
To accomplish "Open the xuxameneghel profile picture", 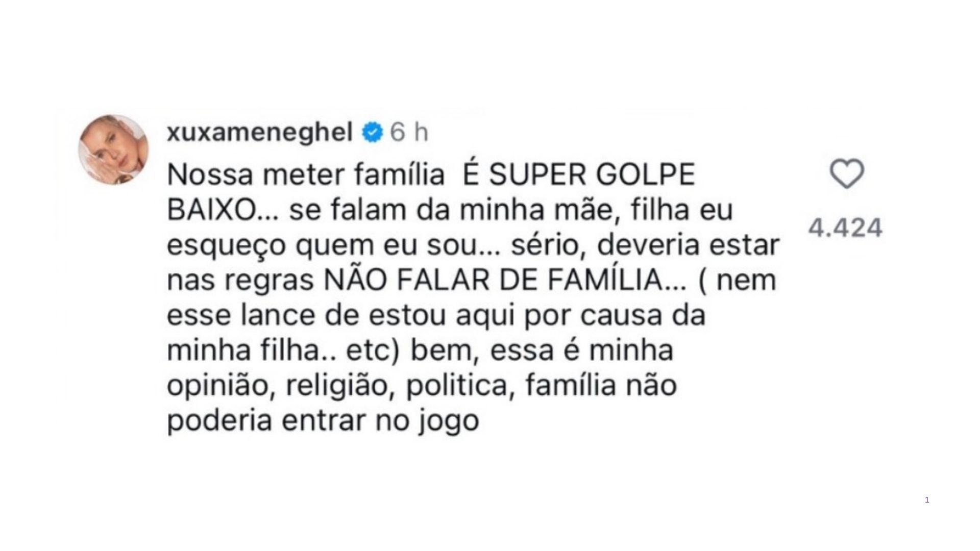I will (113, 149).
